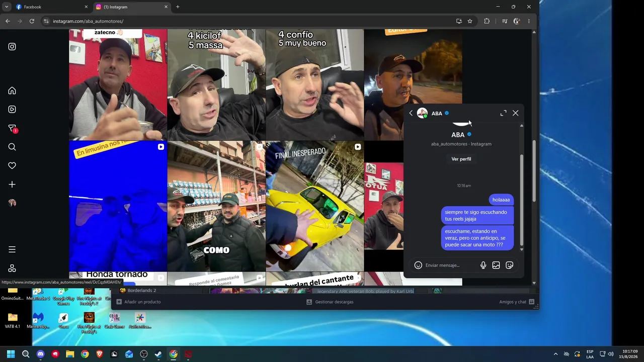644x362 pixels.
Task: Open Reels from the Instagram sidebar
Action: click(12, 109)
